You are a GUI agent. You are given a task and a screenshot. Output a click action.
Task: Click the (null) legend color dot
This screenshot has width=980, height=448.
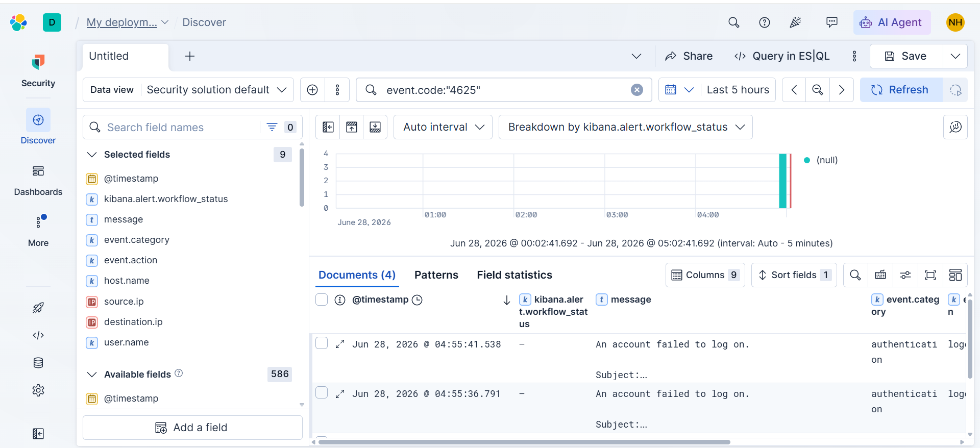coord(807,160)
